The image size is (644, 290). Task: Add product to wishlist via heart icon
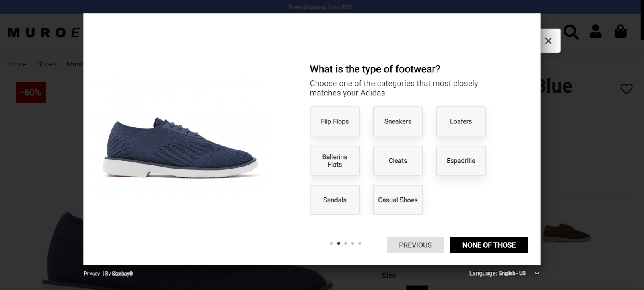coord(626,89)
